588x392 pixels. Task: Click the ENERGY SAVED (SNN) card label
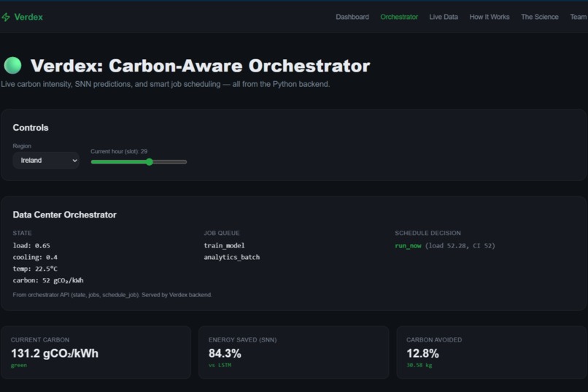point(243,340)
